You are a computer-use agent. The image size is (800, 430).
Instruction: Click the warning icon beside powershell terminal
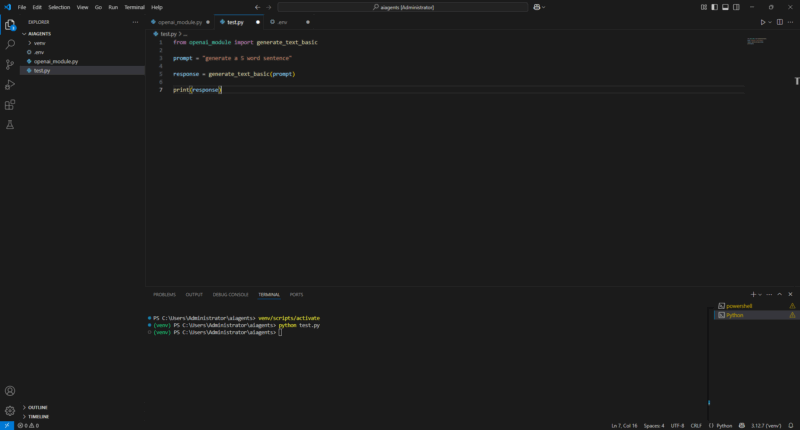click(x=792, y=306)
